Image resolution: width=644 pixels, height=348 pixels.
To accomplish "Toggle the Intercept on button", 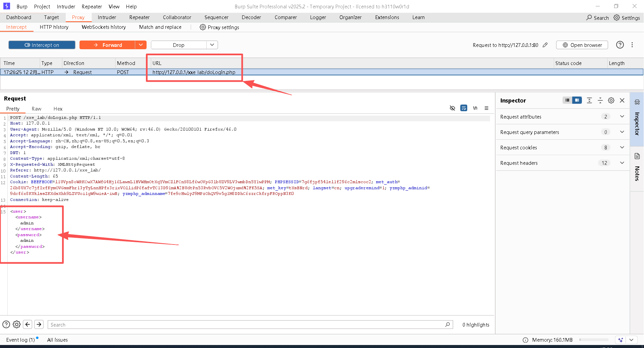I will point(42,45).
